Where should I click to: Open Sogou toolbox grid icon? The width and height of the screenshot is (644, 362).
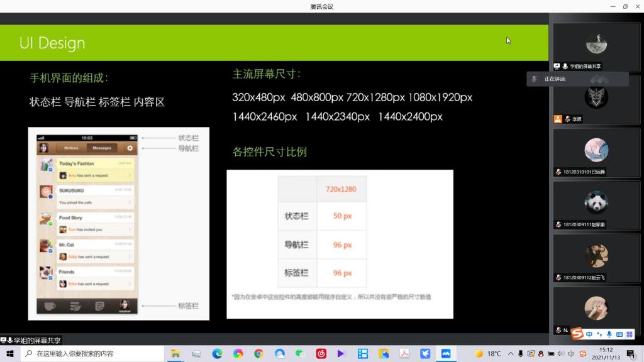point(630,334)
